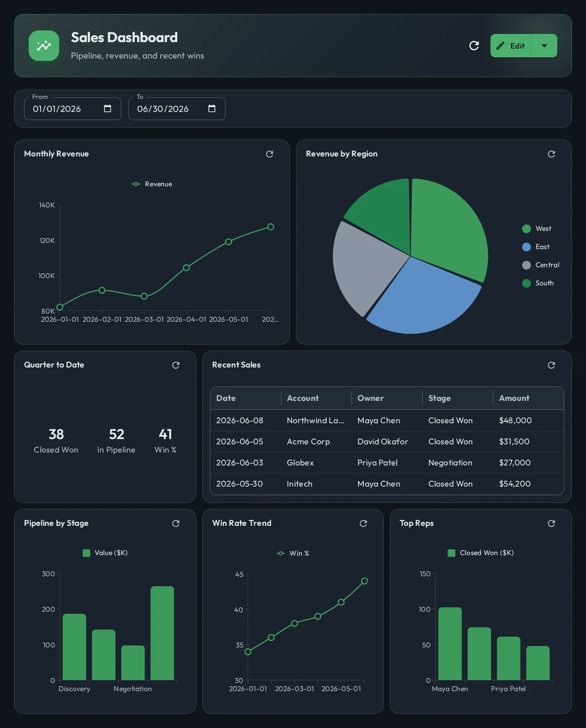Open the From date calendar picker
This screenshot has height=728, width=586.
pos(107,108)
